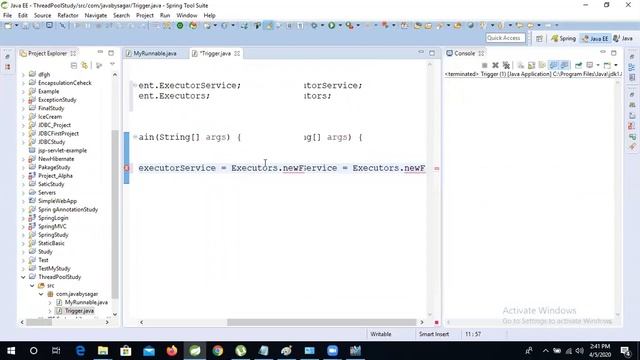640x360 pixels.
Task: Click the Open Perspective icon
Action: pyautogui.click(x=539, y=38)
